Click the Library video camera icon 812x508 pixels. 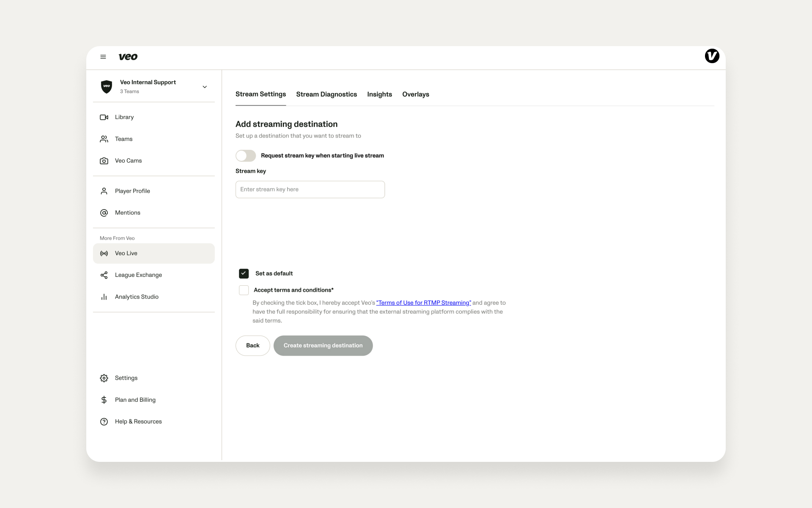[104, 117]
